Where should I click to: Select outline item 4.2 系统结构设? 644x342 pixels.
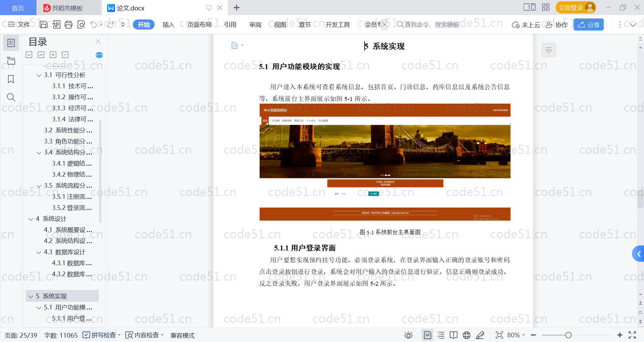(68, 241)
